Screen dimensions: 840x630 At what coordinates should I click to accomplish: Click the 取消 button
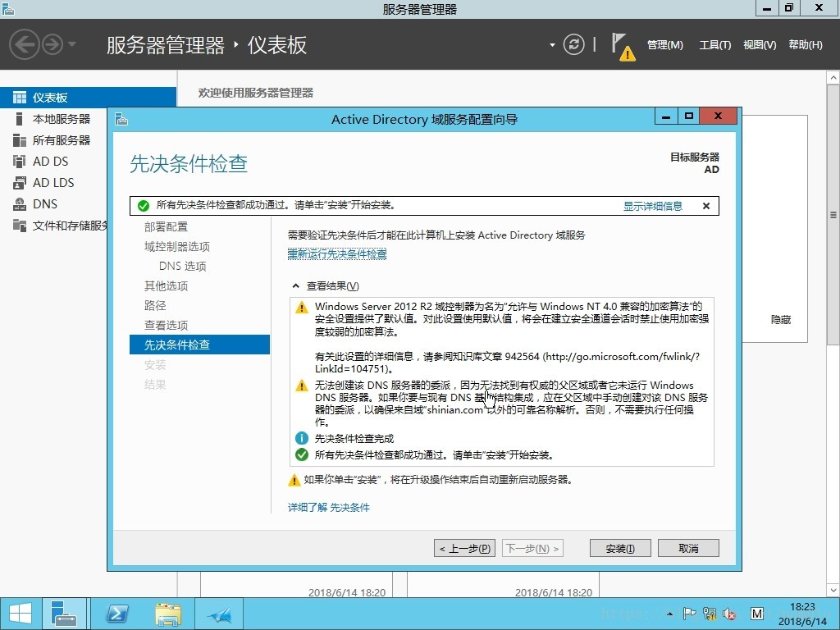(x=688, y=548)
